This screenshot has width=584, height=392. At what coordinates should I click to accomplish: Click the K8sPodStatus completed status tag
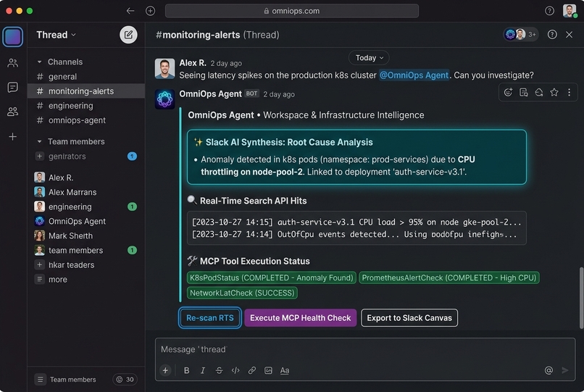click(272, 278)
